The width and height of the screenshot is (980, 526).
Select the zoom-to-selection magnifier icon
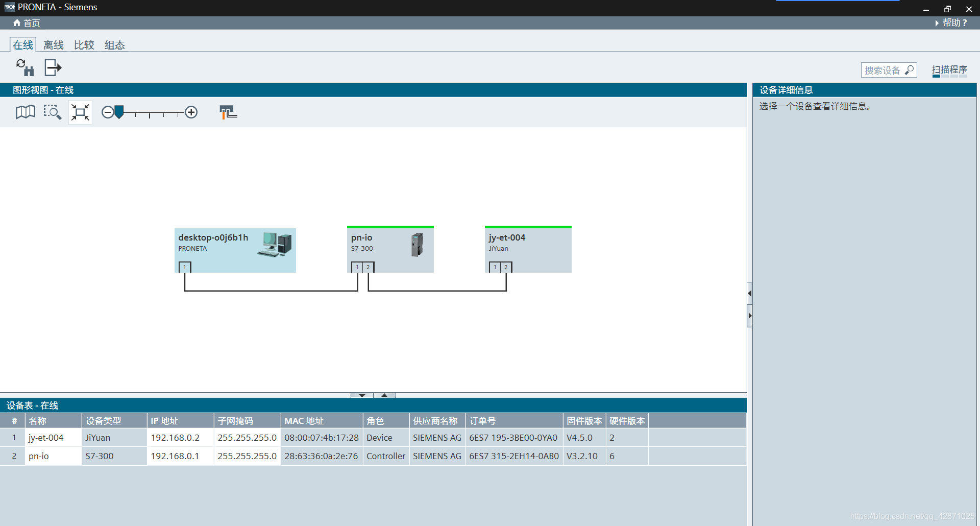click(x=52, y=112)
